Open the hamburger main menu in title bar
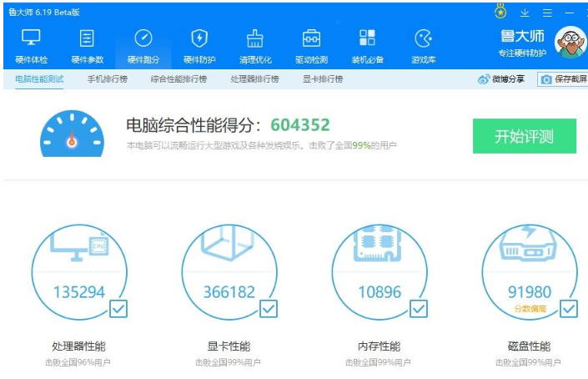This screenshot has width=588, height=379. (547, 13)
